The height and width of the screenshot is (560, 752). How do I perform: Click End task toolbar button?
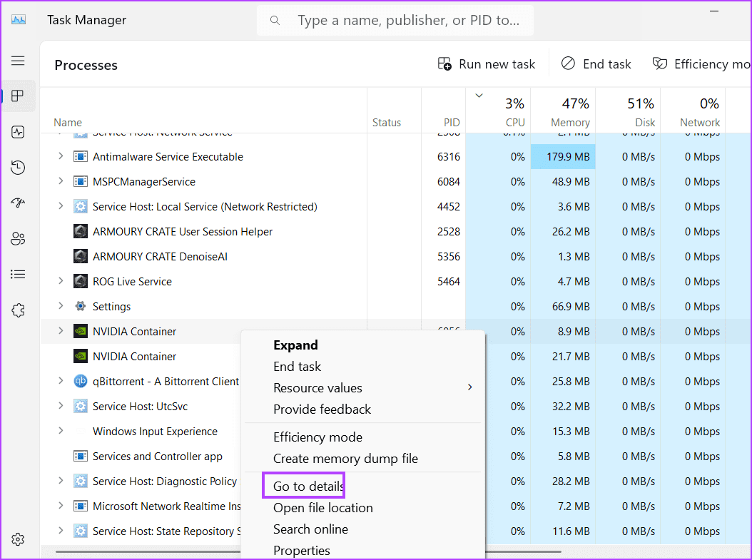coord(596,64)
